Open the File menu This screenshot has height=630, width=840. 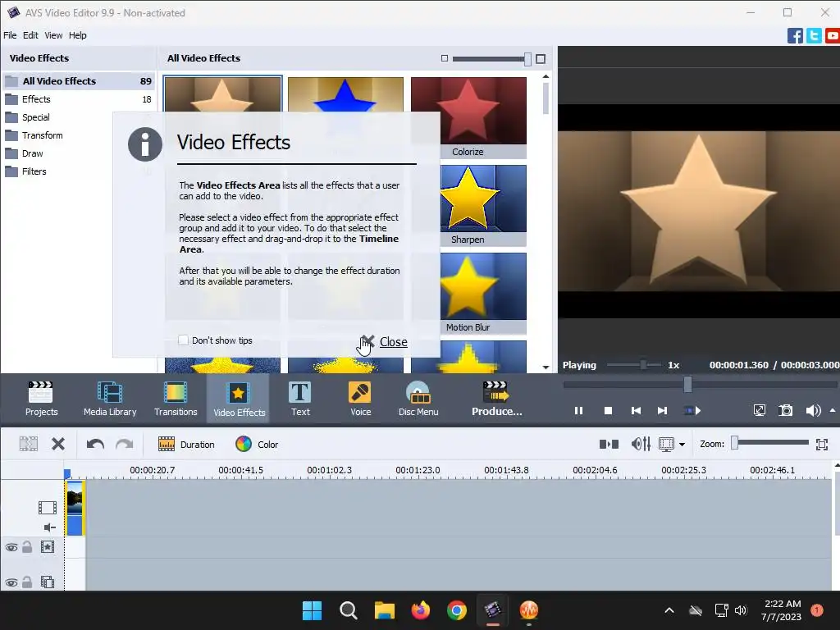click(x=10, y=35)
